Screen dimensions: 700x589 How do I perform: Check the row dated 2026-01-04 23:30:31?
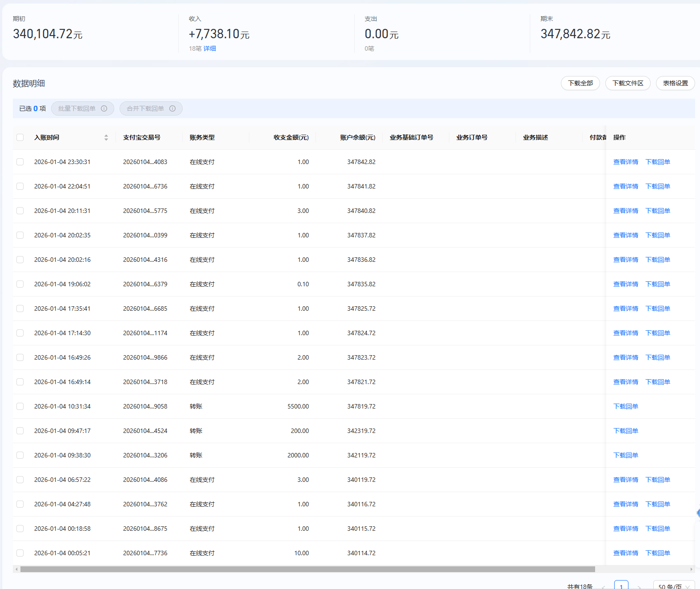(x=20, y=162)
